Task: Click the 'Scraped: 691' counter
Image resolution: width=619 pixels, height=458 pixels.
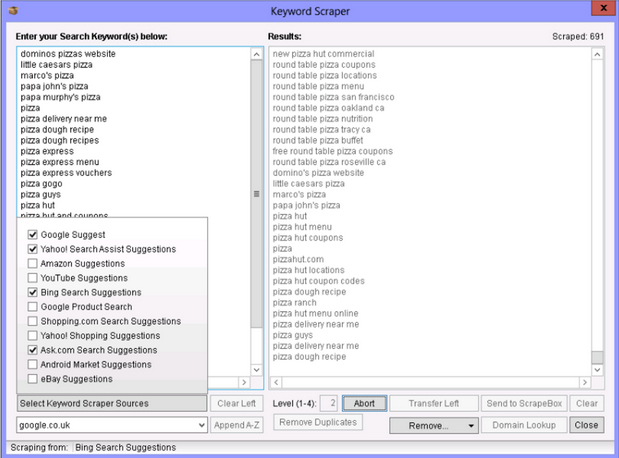Action: (578, 36)
